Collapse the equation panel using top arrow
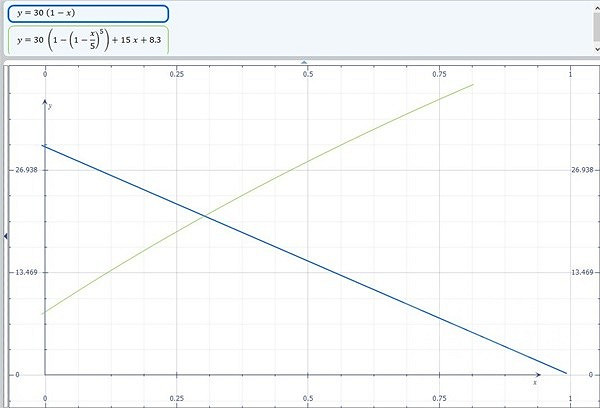 [x=304, y=62]
